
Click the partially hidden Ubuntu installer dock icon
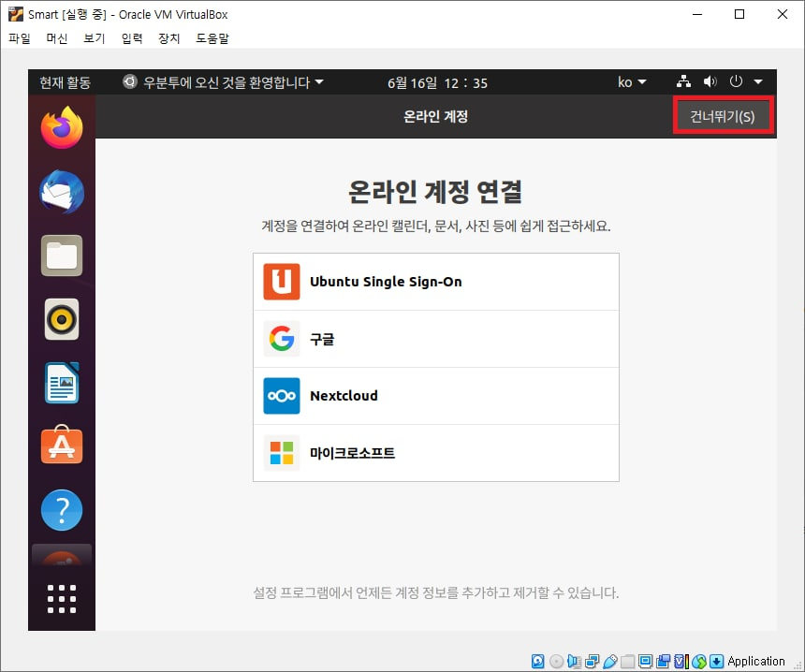click(x=62, y=555)
